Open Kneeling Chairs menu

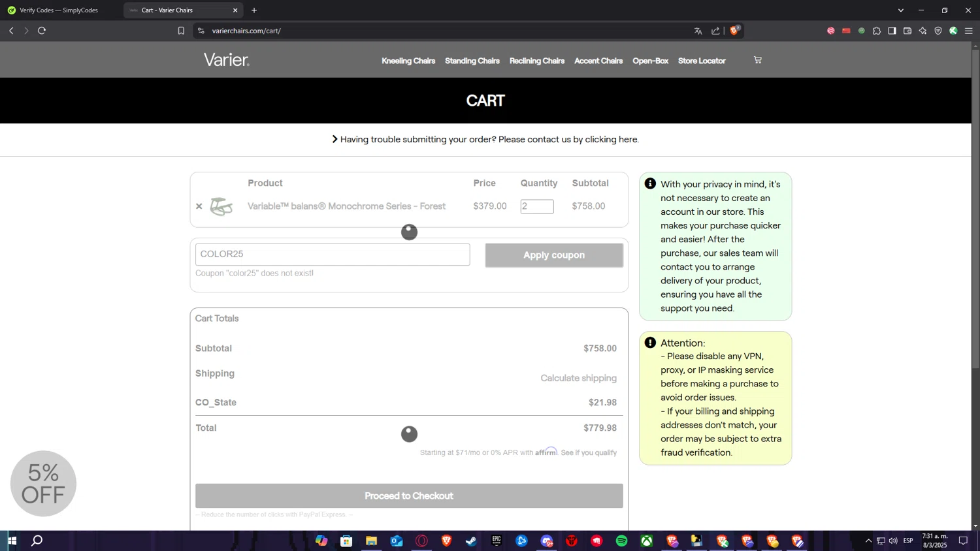pyautogui.click(x=408, y=61)
